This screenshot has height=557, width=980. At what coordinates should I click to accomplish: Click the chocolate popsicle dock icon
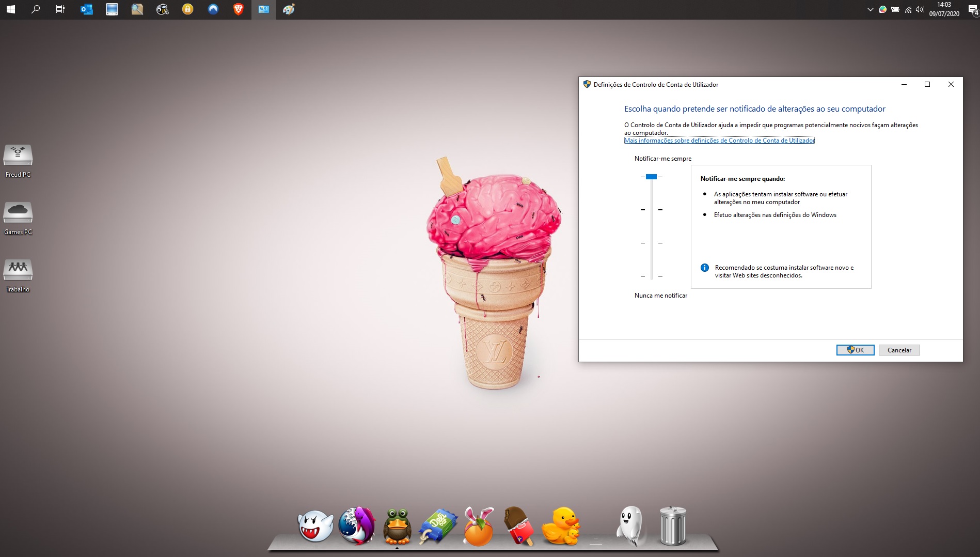click(x=518, y=525)
